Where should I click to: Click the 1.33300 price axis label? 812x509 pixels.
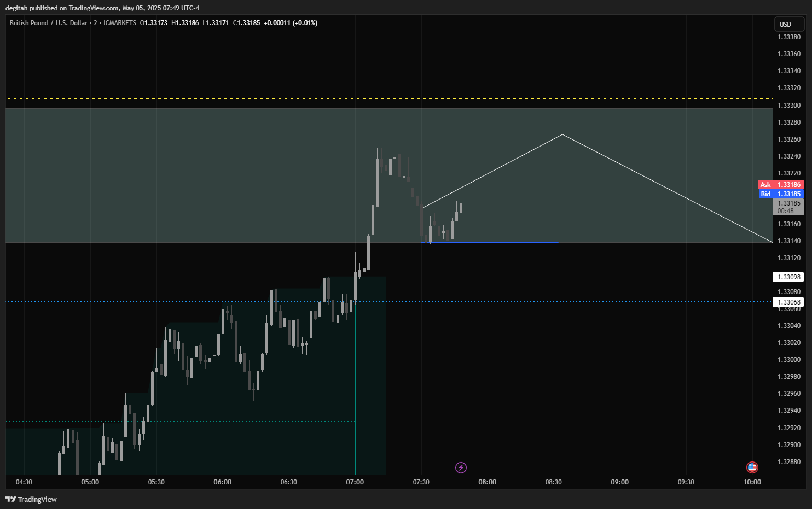coord(789,105)
